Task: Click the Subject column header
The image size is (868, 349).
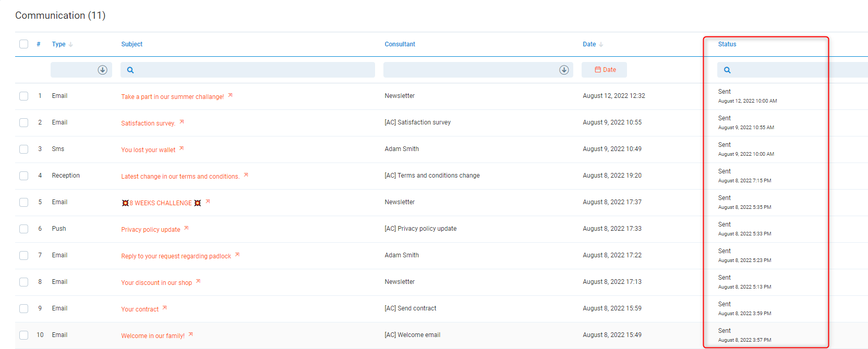Action: click(x=132, y=44)
